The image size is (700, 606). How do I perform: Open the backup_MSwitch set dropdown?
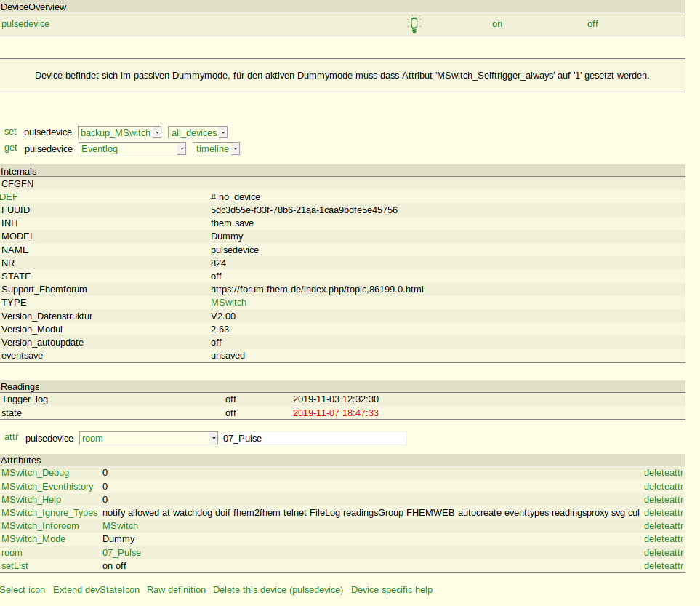pyautogui.click(x=120, y=132)
